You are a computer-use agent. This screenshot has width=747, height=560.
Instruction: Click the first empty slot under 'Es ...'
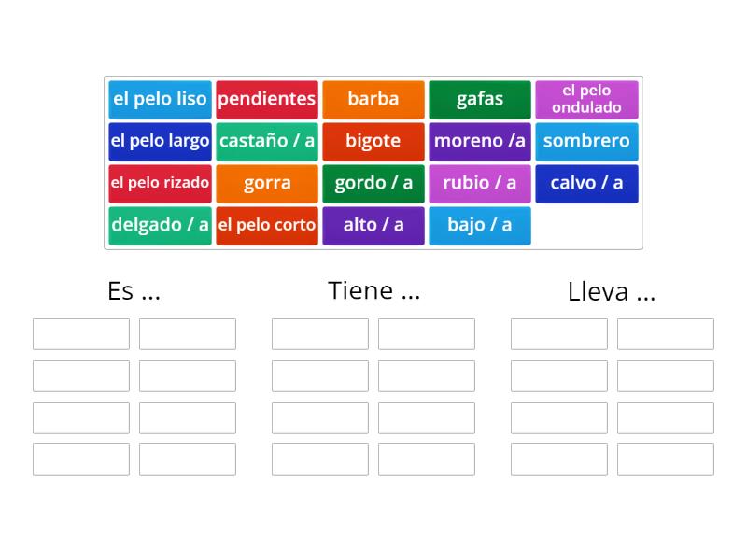80,333
